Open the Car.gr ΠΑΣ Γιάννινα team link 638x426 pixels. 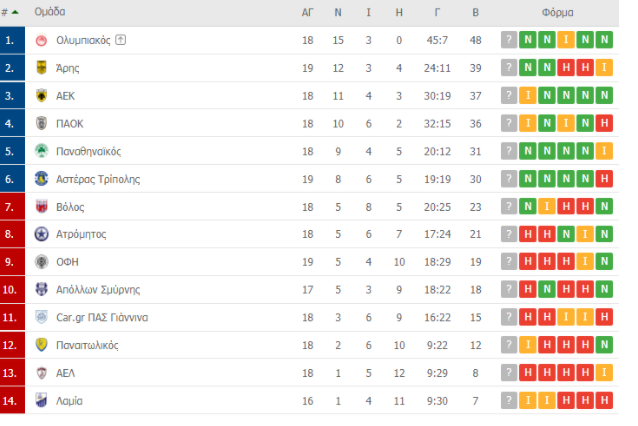click(102, 317)
